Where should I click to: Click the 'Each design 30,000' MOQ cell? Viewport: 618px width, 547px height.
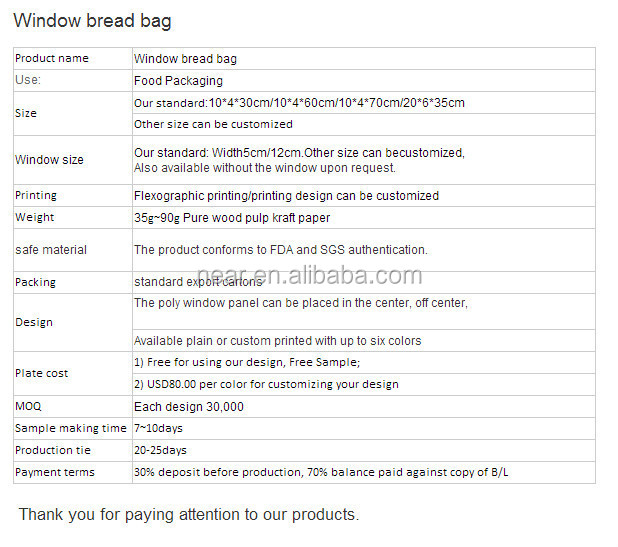[x=364, y=406]
